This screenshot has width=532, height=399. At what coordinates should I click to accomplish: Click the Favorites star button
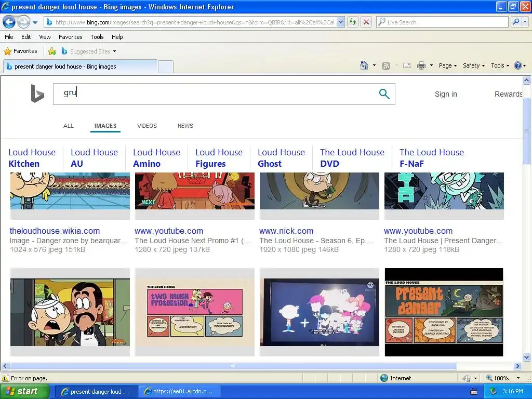pyautogui.click(x=20, y=51)
